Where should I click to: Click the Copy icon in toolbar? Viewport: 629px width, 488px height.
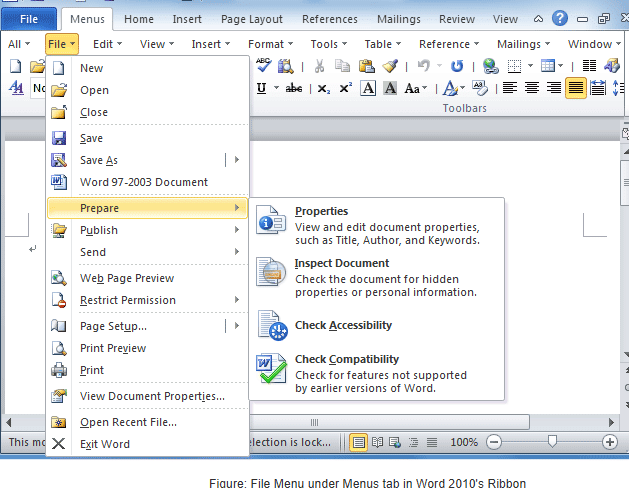(342, 66)
